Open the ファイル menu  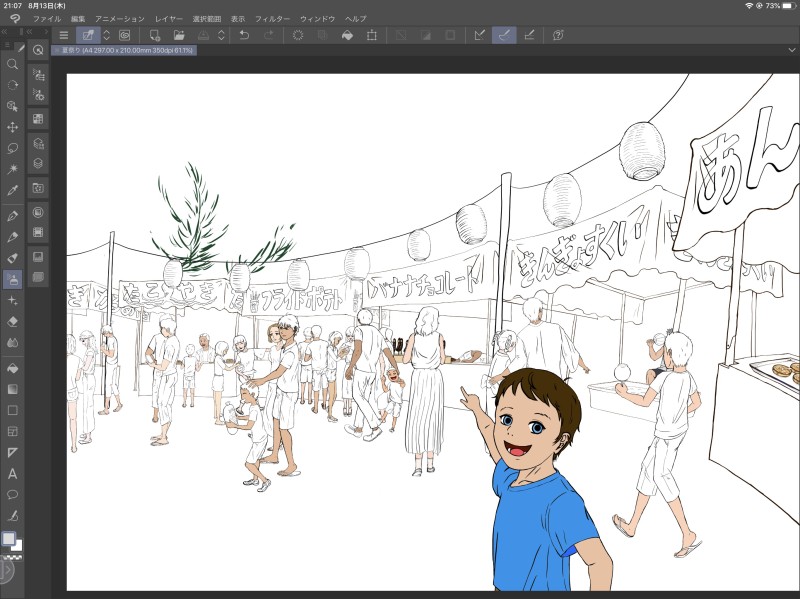[x=46, y=19]
